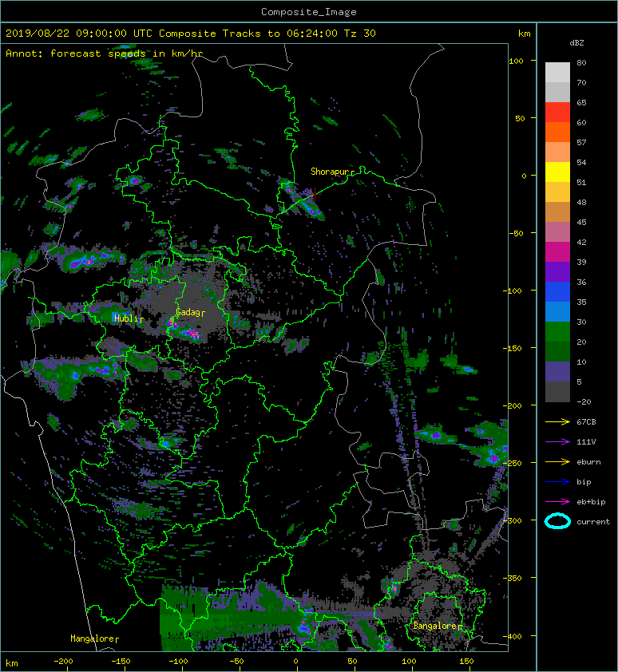Viewport: 618px width, 672px height.
Task: Click the km unit label at bottom left
Action: coord(12,663)
